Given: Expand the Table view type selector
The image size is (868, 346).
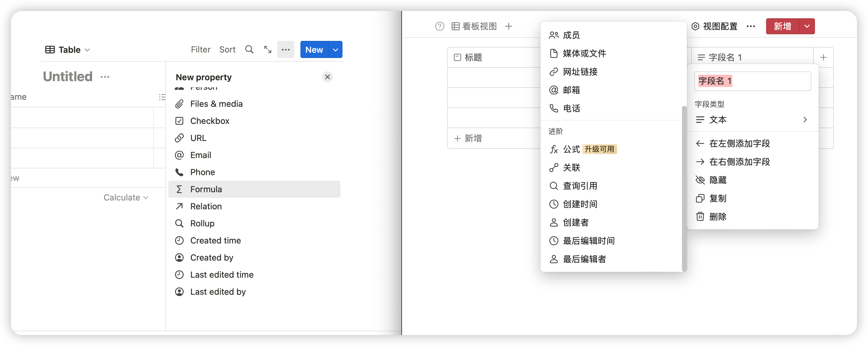Looking at the screenshot, I should (x=67, y=49).
